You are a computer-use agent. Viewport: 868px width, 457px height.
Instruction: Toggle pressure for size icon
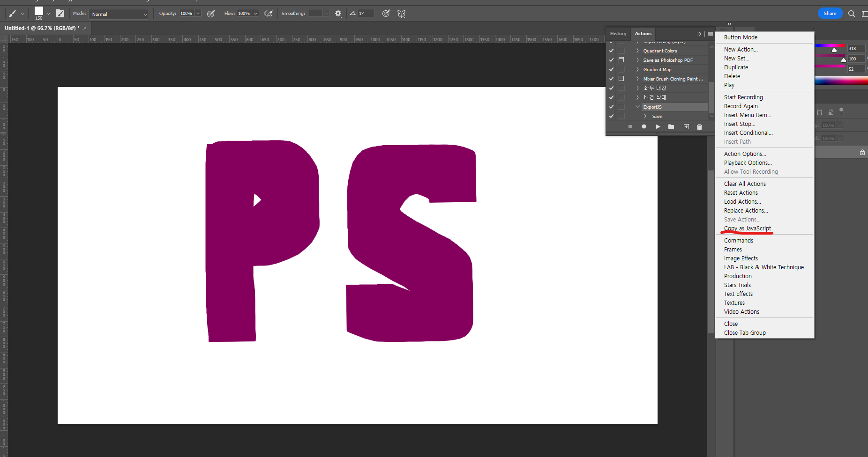pyautogui.click(x=386, y=14)
